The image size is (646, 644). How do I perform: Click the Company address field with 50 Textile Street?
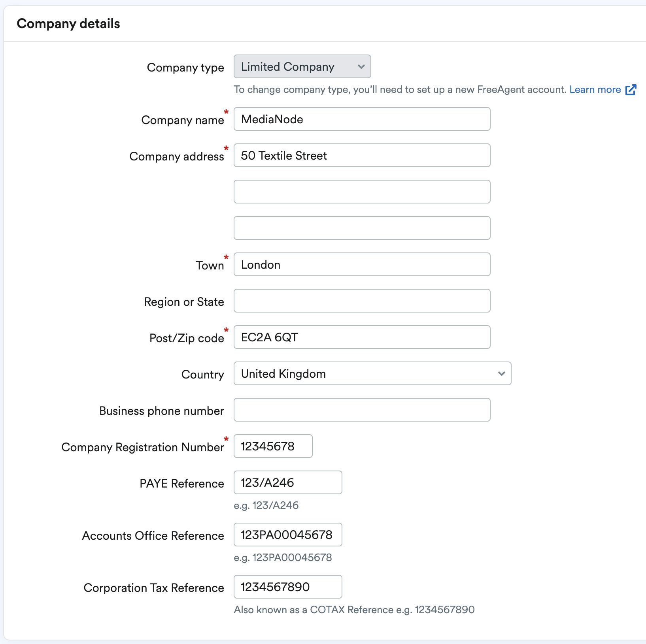(x=362, y=155)
